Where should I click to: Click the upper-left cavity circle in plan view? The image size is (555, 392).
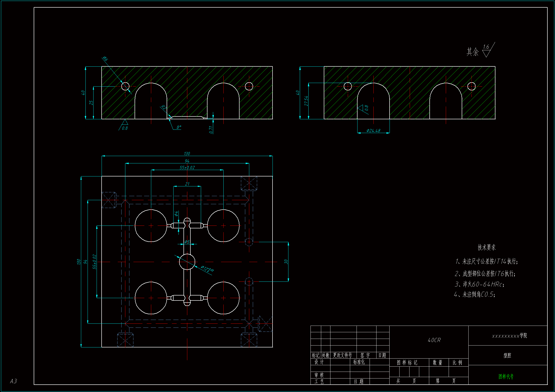click(x=151, y=226)
